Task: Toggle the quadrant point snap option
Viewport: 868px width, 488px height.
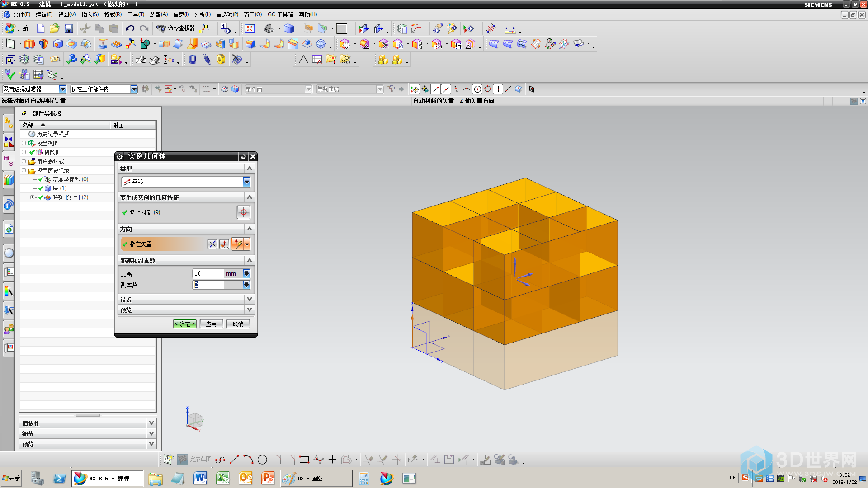Action: [487, 89]
